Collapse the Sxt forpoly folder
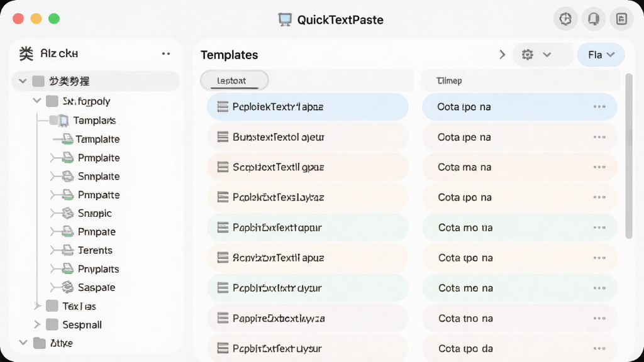 37,101
